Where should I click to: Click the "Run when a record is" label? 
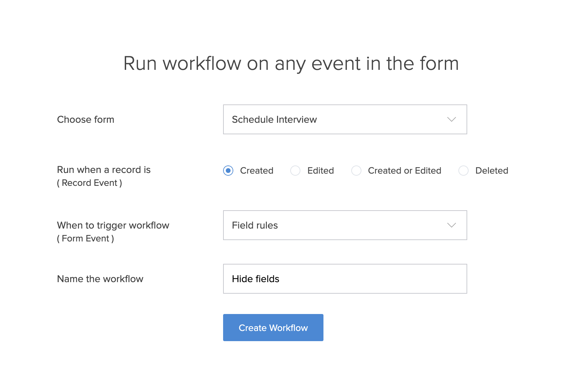tap(104, 170)
